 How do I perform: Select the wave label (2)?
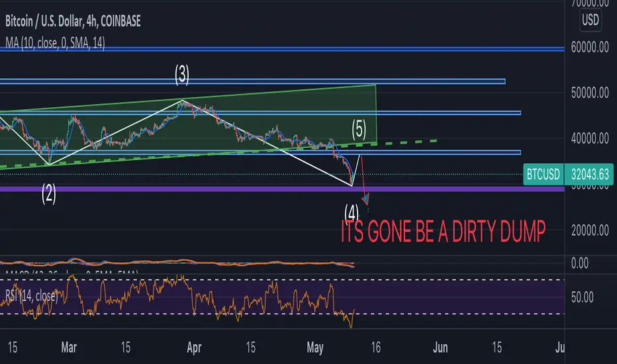pyautogui.click(x=49, y=194)
